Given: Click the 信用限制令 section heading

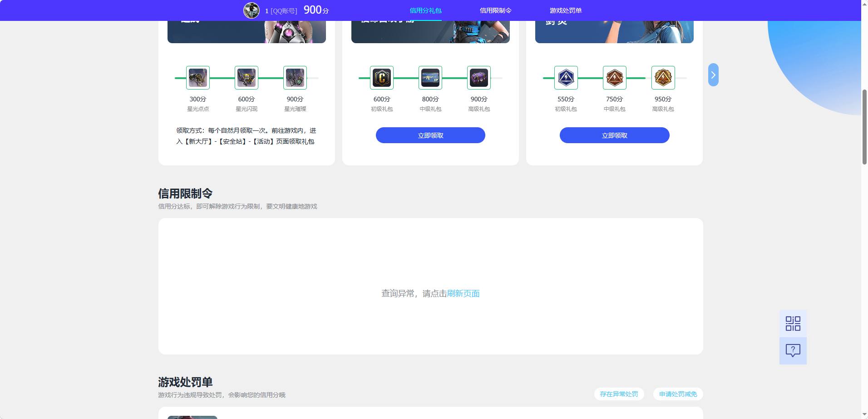Looking at the screenshot, I should click(x=185, y=194).
